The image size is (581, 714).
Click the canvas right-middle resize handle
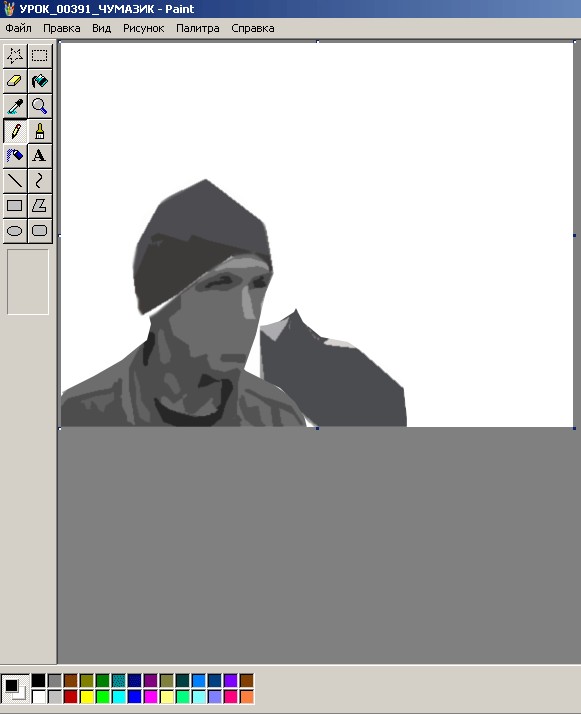tap(574, 235)
